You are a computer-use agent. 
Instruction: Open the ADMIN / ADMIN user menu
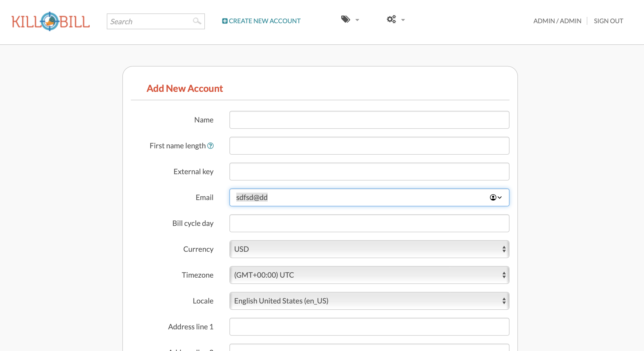tap(557, 21)
